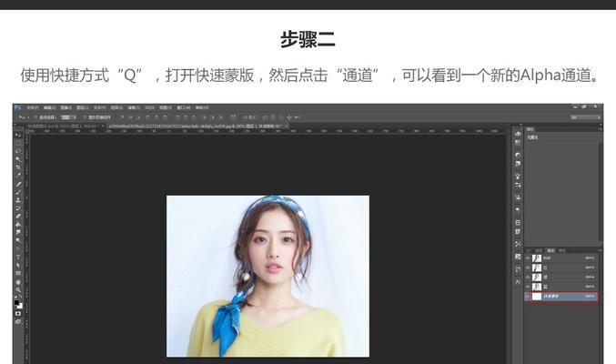The image size is (616, 364).
Task: Open the 视图 (View) menu
Action: [x=166, y=107]
